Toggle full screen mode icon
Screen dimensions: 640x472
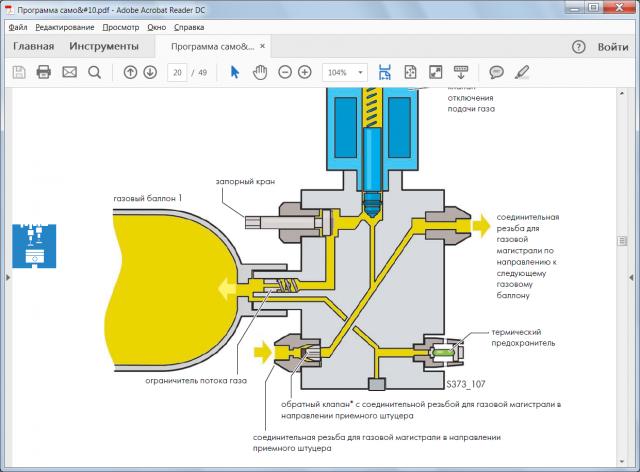tap(436, 72)
